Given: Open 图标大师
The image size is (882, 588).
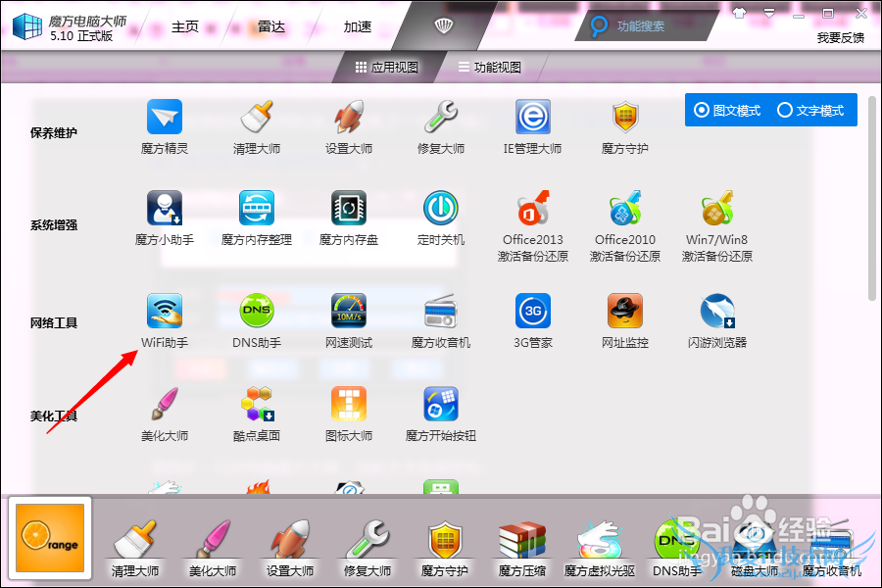Looking at the screenshot, I should (x=349, y=404).
